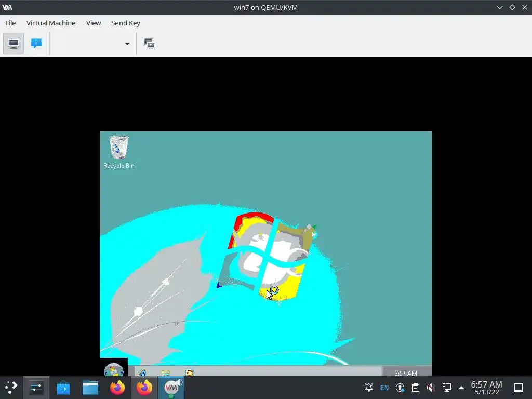Open the Windows 7 Start orb
Screen dimensions: 532x399
click(114, 369)
